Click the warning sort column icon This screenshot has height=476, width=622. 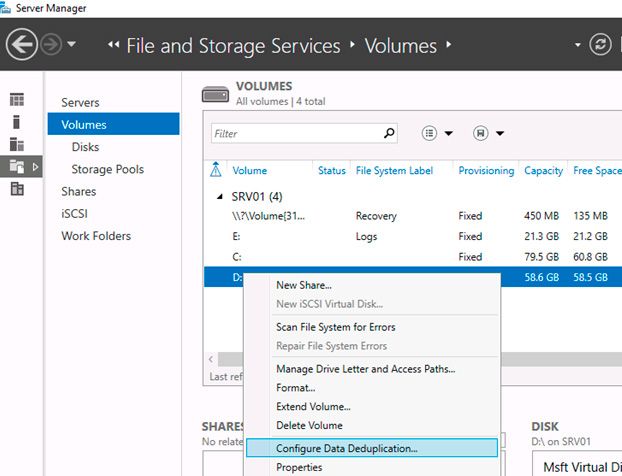point(215,170)
